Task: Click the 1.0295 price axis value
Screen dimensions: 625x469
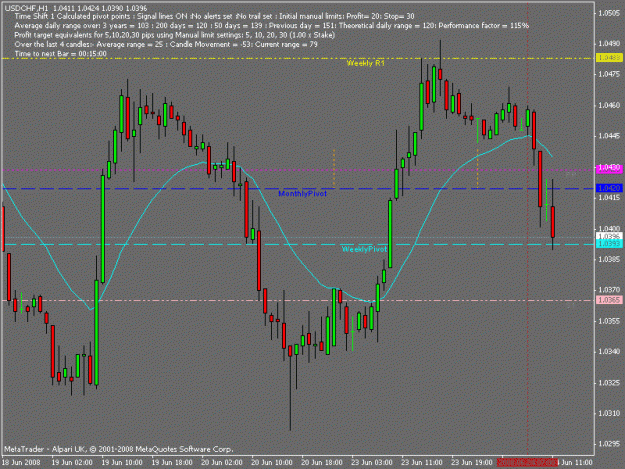Action: point(609,444)
